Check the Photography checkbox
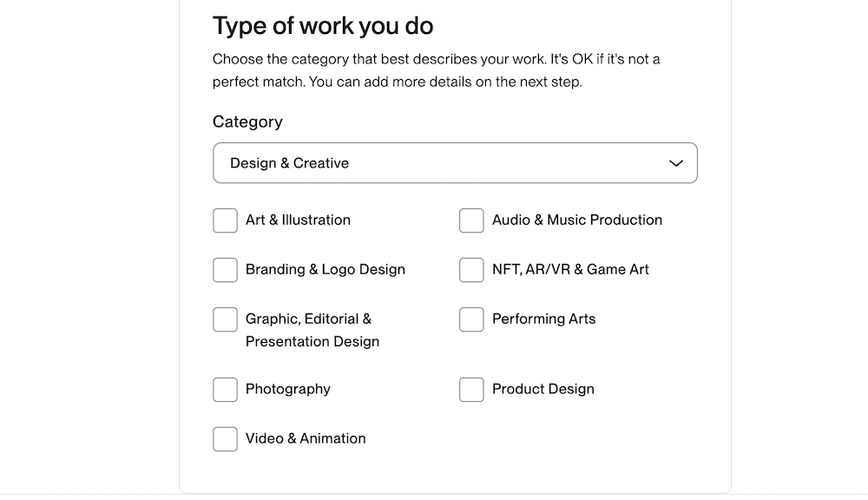The image size is (868, 500). pos(225,390)
